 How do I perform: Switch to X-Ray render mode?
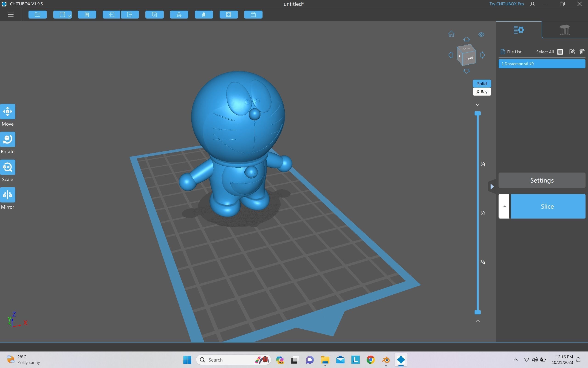tap(482, 92)
